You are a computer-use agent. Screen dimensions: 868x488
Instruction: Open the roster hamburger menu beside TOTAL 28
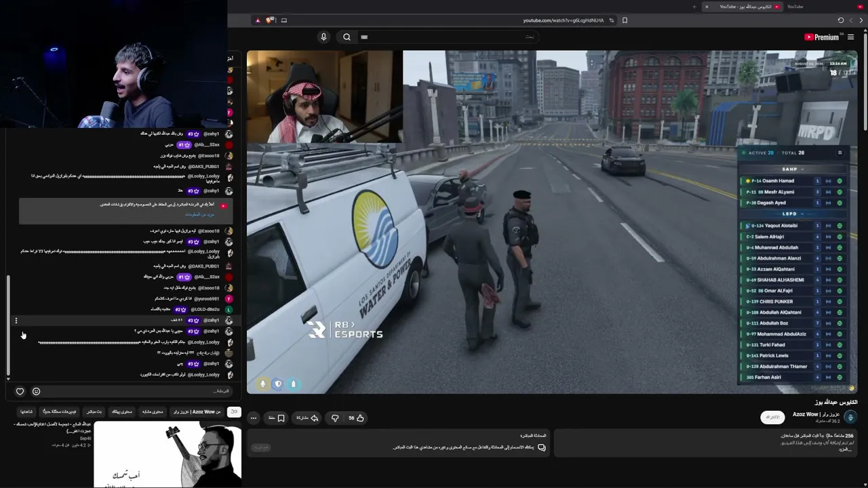tap(840, 152)
